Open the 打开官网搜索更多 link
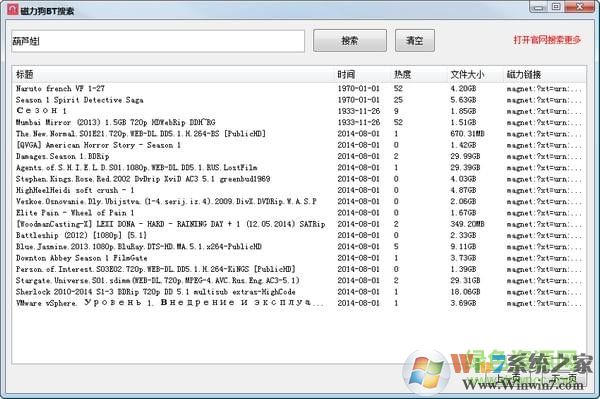 coord(547,40)
